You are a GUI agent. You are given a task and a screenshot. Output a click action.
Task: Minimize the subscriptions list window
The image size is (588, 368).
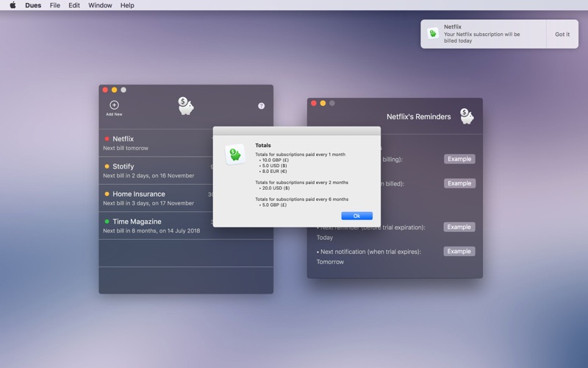114,90
